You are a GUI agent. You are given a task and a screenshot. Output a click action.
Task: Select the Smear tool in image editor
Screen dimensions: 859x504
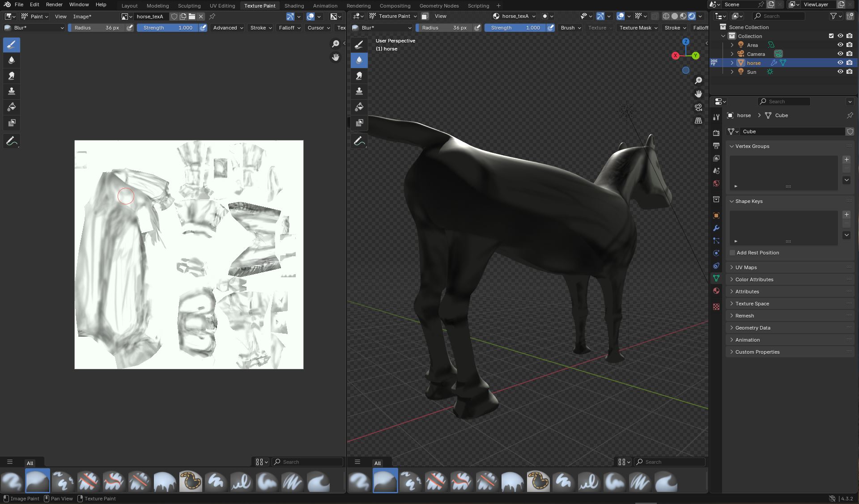12,76
